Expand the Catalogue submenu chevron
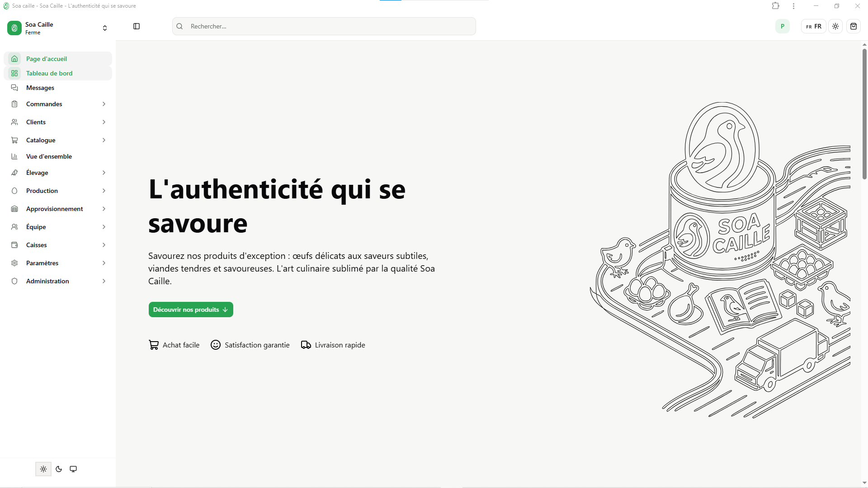This screenshot has width=868, height=488. 104,140
